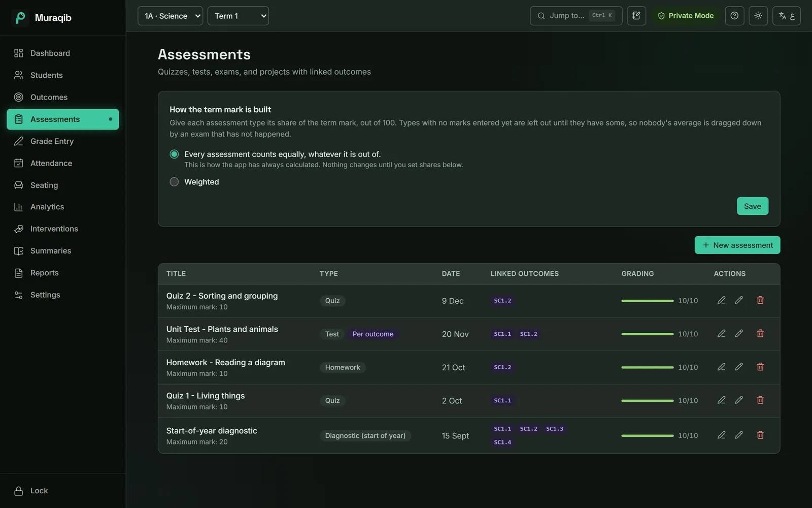The image size is (812, 508).
Task: Click the Test type badge
Action: pos(332,334)
